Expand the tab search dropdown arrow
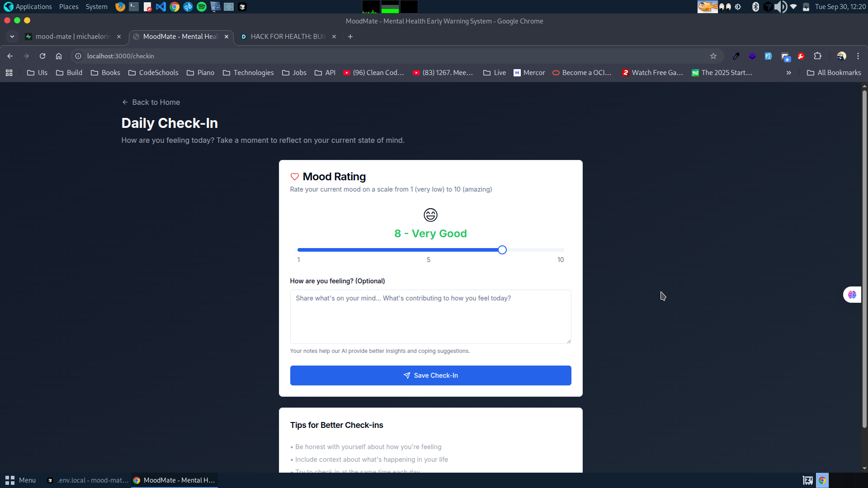 point(12,37)
